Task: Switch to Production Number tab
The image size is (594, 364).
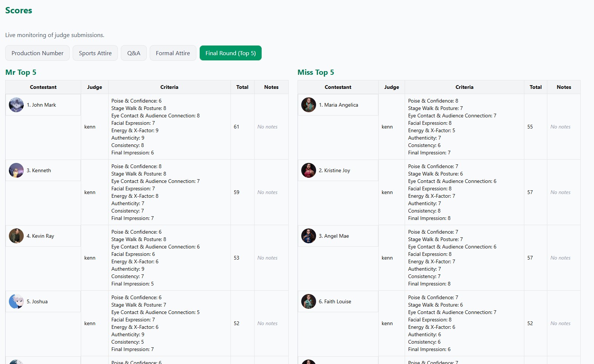Action: tap(37, 53)
